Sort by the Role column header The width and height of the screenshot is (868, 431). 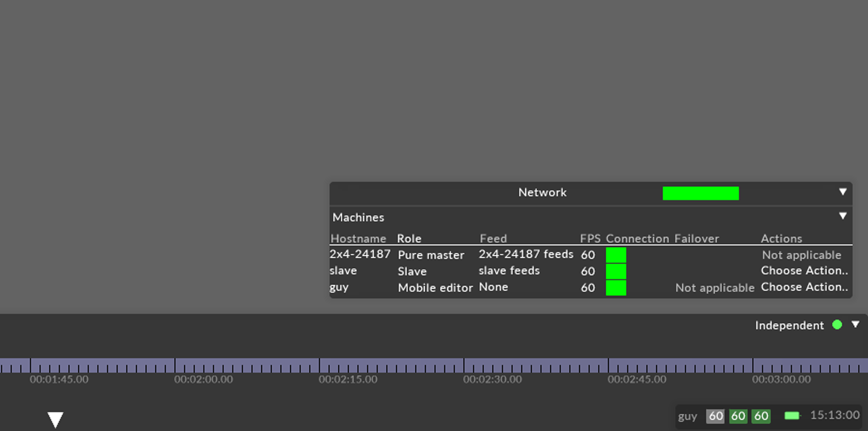pos(409,238)
